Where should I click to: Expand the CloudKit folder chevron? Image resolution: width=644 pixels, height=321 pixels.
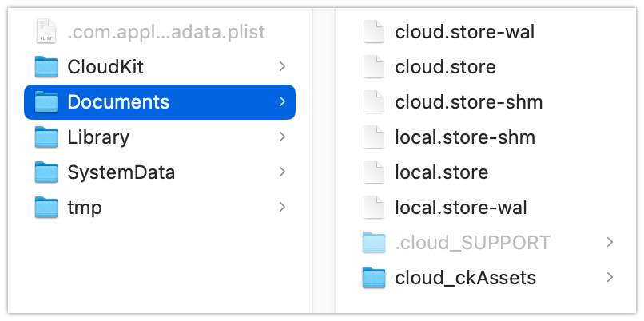[x=282, y=67]
